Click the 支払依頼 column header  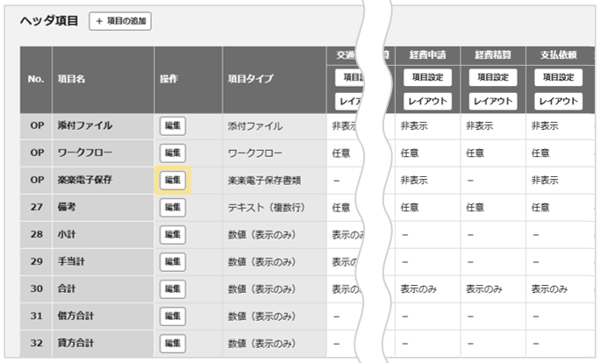[x=558, y=55]
